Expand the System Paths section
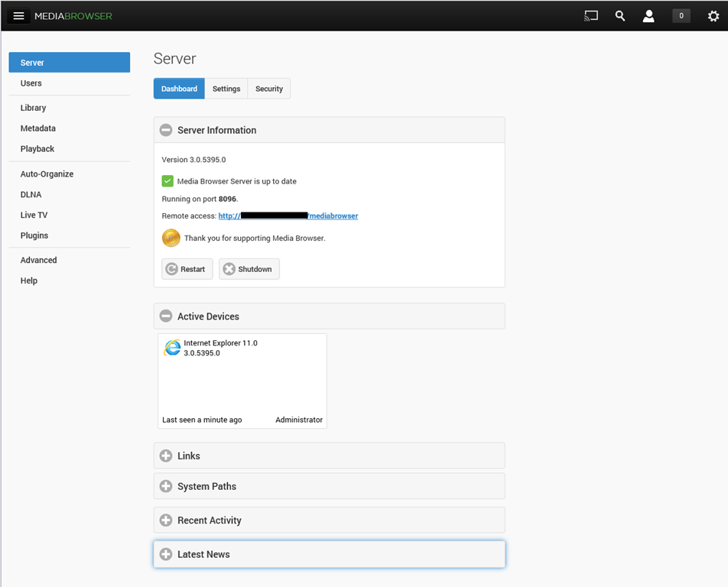 tap(166, 487)
